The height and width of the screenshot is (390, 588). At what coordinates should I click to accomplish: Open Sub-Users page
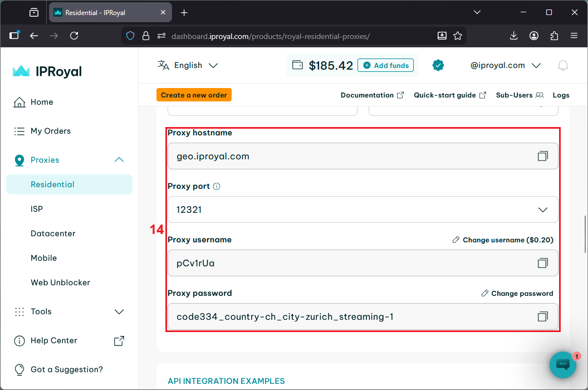click(520, 95)
